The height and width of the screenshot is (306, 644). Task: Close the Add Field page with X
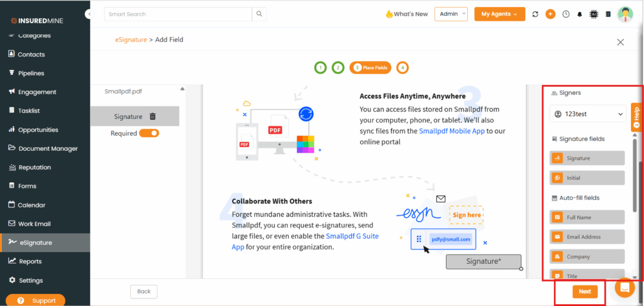(x=620, y=42)
